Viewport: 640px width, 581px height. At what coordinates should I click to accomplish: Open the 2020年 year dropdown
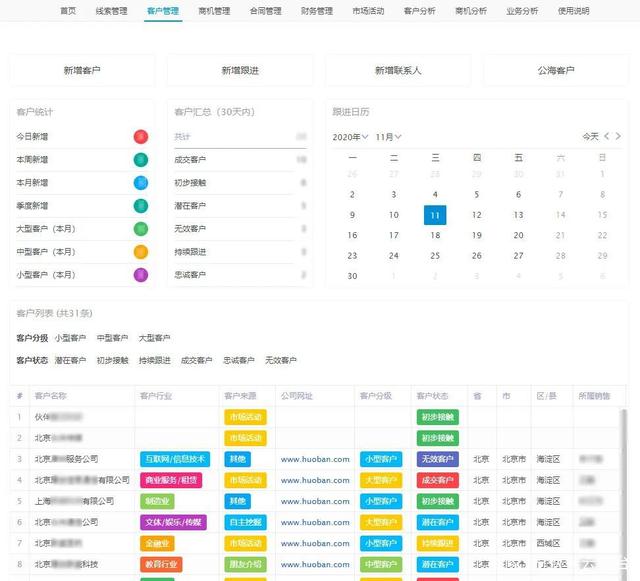point(350,136)
